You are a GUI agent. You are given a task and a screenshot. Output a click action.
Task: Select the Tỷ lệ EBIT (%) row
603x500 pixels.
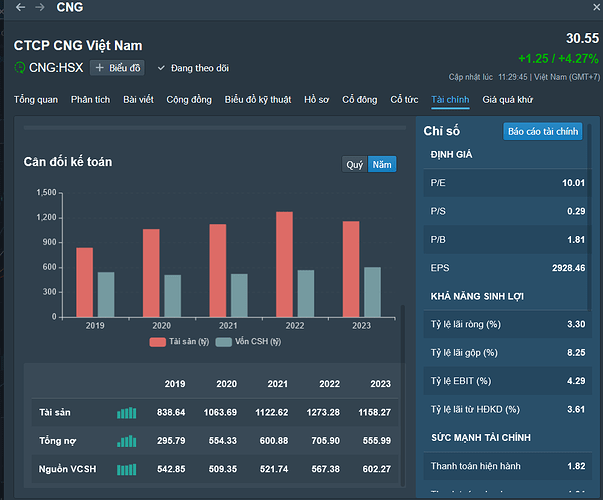click(507, 381)
